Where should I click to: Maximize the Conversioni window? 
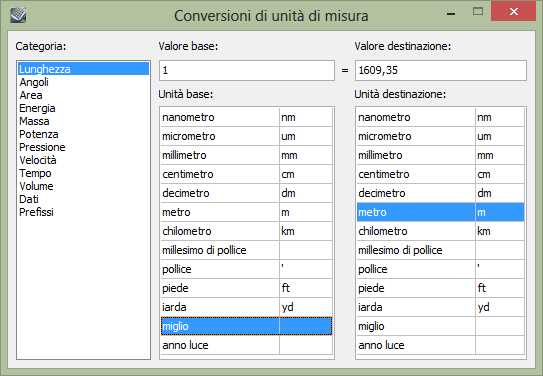[478, 11]
